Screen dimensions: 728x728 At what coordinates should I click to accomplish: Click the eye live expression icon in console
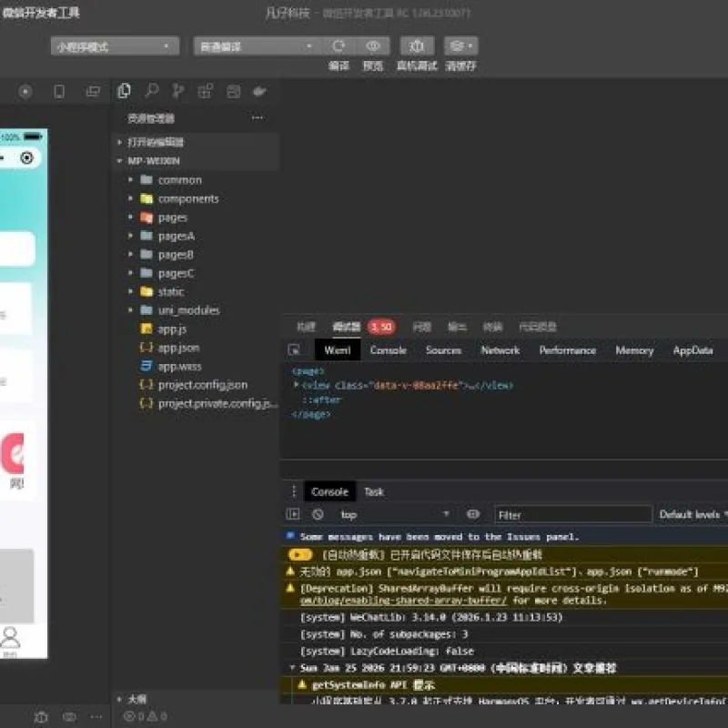[472, 514]
